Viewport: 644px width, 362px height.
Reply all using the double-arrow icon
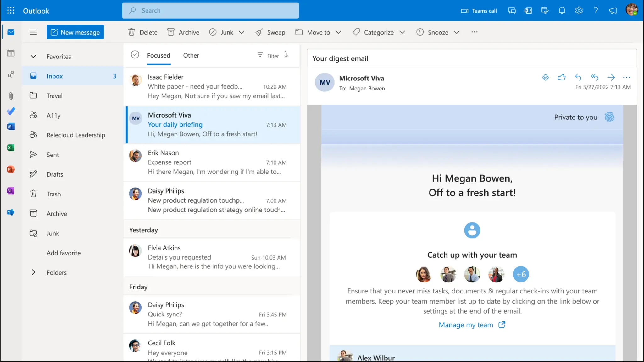tap(594, 77)
